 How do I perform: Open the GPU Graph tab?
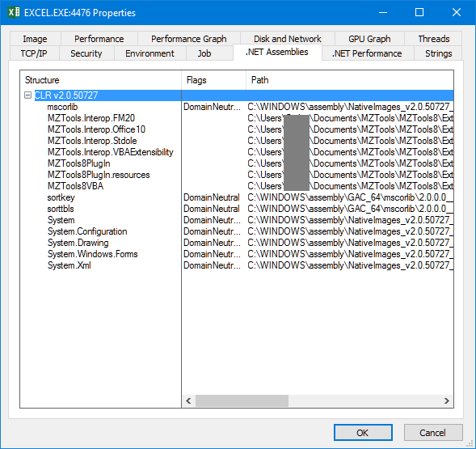point(369,39)
